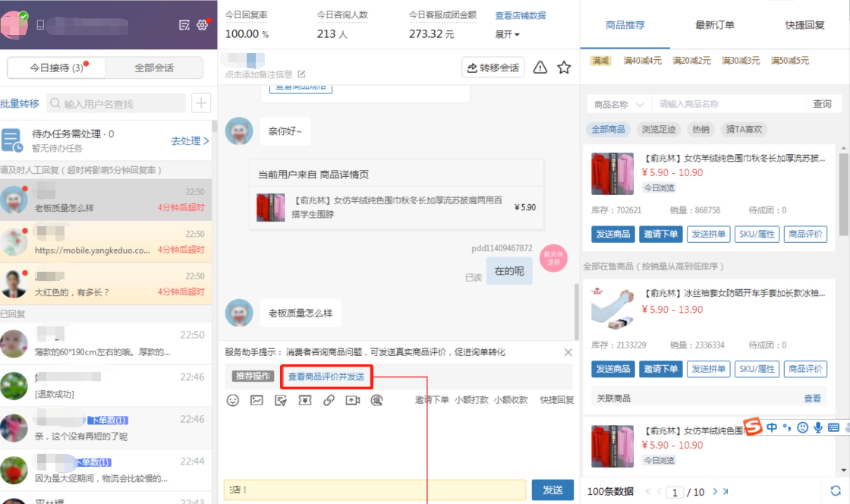The height and width of the screenshot is (504, 850).
Task: Click the pending tasks clipboard icon
Action: pyautogui.click(x=11, y=140)
